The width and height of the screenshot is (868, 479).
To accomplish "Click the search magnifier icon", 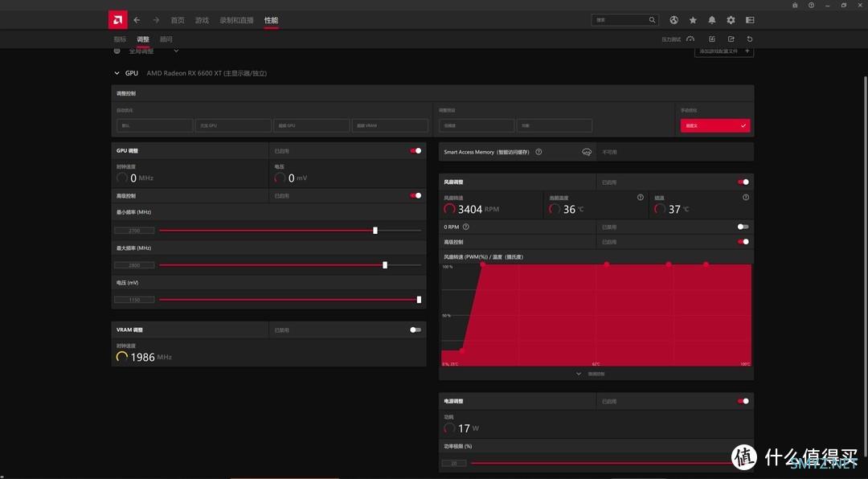I will [x=652, y=20].
